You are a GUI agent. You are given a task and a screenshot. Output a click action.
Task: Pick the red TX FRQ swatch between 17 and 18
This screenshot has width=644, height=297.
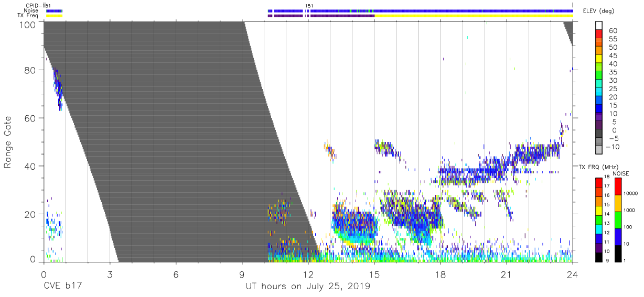tap(599, 182)
